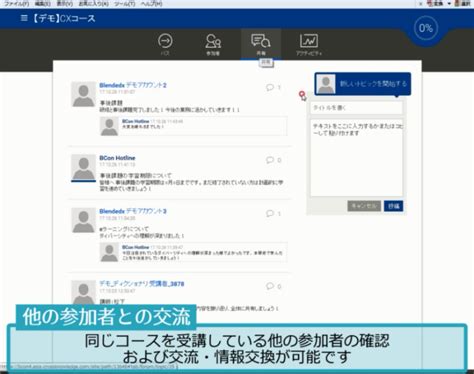The width and height of the screenshot is (474, 374).
Task: Select the active discussion forum tab
Action: coord(261,44)
